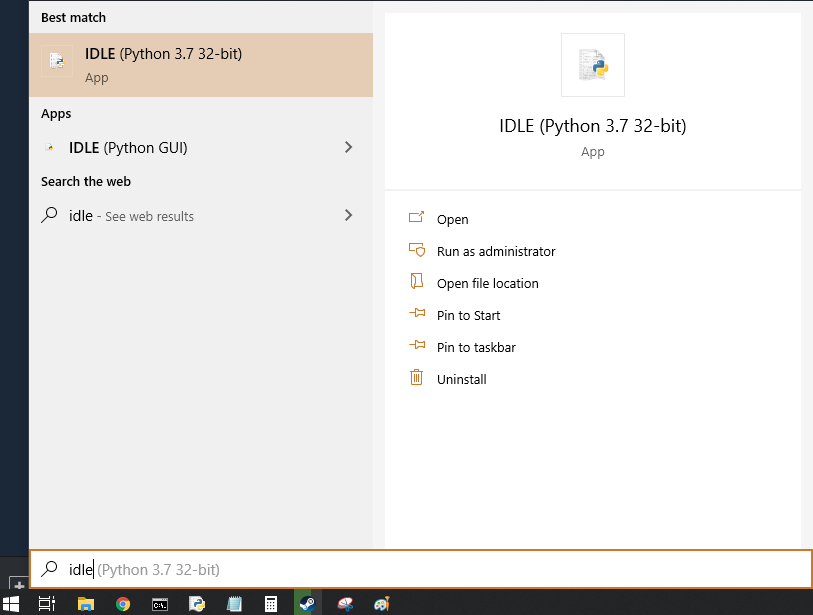Select Open file location

[487, 284]
